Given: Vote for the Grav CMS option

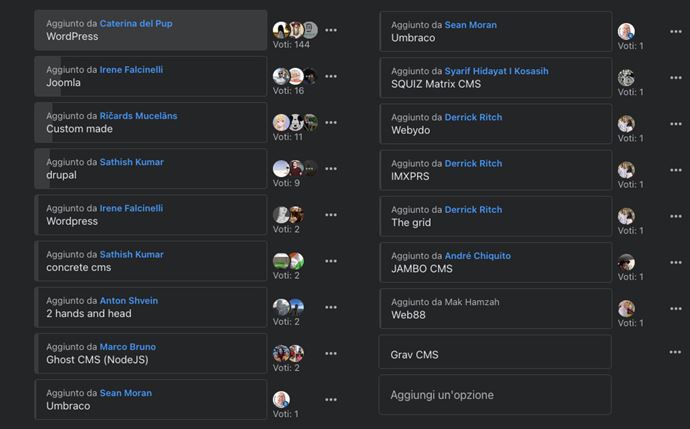Looking at the screenshot, I should point(495,352).
